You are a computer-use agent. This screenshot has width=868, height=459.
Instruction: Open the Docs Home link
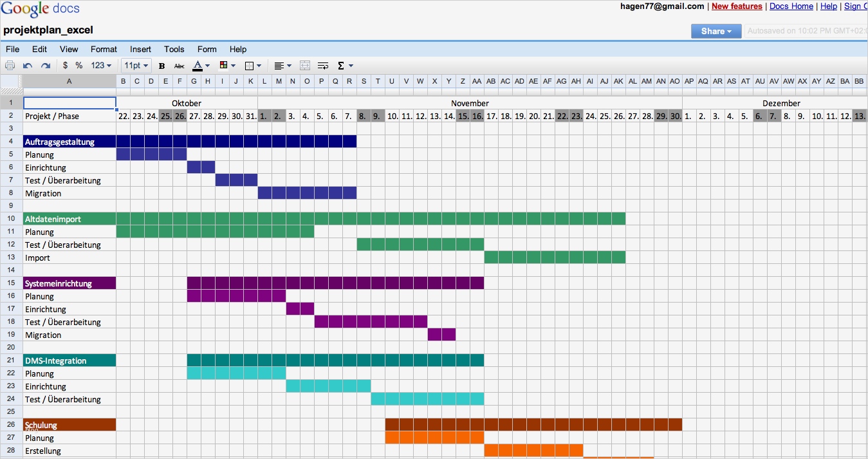click(x=791, y=6)
